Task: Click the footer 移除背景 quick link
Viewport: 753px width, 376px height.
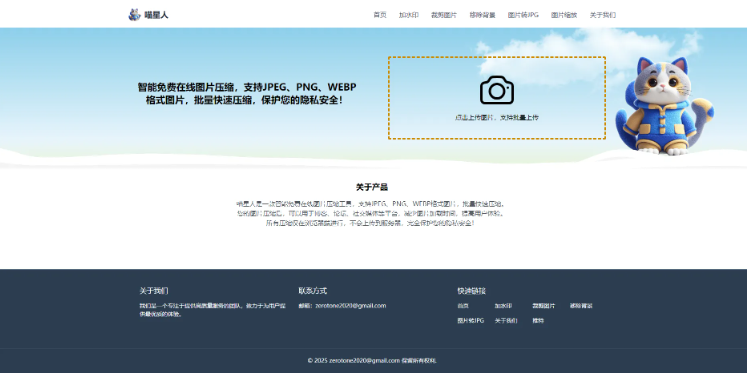Action: (581, 306)
